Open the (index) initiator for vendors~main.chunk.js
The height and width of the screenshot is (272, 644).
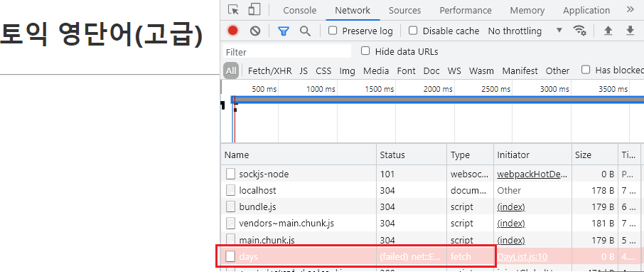[511, 224]
